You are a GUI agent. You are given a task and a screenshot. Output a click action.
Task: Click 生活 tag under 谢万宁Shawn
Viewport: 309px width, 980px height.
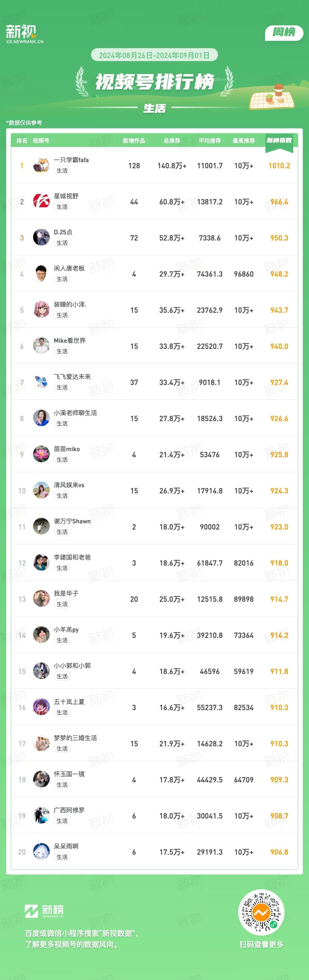pyautogui.click(x=62, y=532)
